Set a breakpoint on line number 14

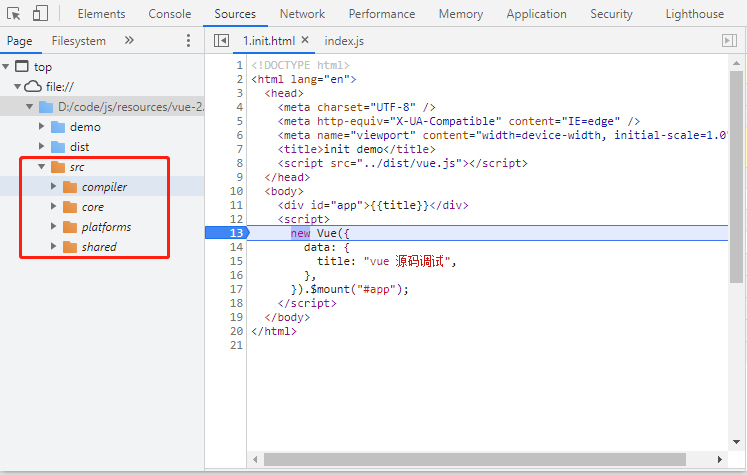237,247
